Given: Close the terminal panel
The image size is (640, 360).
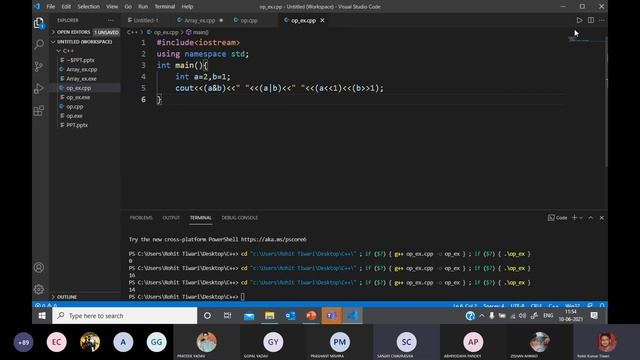Looking at the screenshot, I should (x=602, y=218).
